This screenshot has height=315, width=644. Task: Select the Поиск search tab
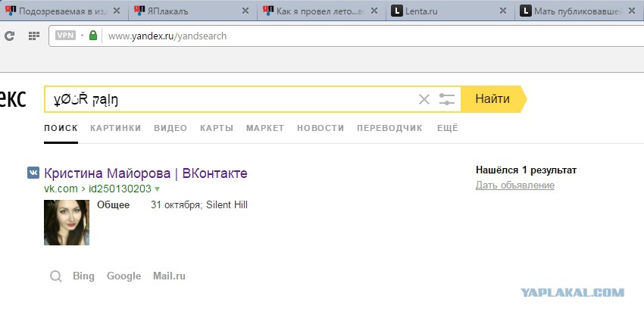click(61, 128)
